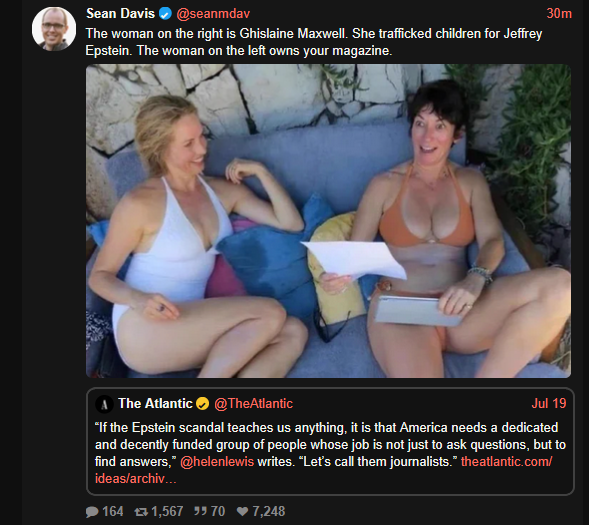Click the reply speech bubble icon
The height and width of the screenshot is (525, 589).
92,511
